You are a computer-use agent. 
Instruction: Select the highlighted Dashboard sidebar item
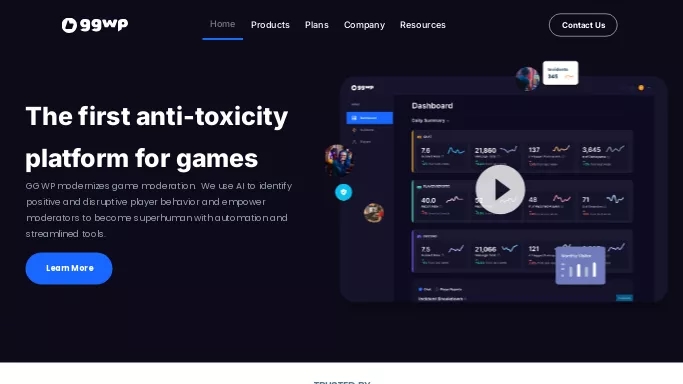pyautogui.click(x=369, y=118)
